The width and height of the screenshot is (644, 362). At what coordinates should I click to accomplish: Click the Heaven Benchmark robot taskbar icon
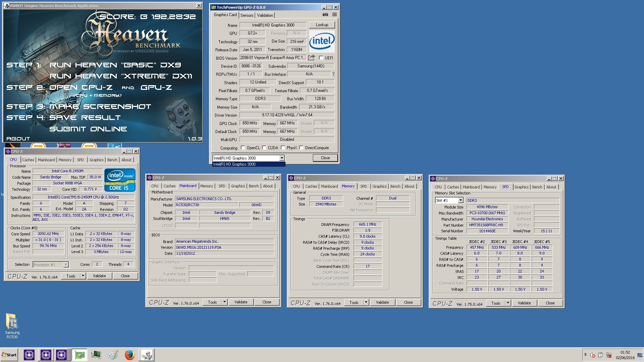[147, 355]
